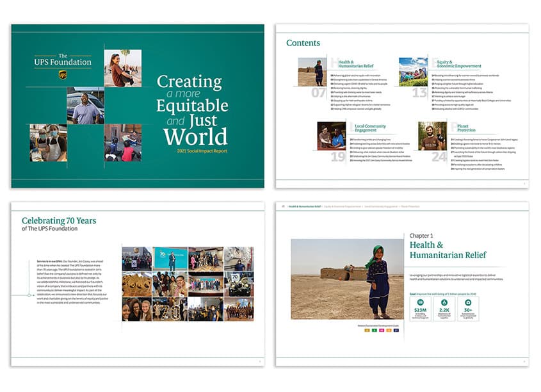Click Health & Humanitarian Relief contents heading
The width and height of the screenshot is (541, 392).
click(356, 64)
